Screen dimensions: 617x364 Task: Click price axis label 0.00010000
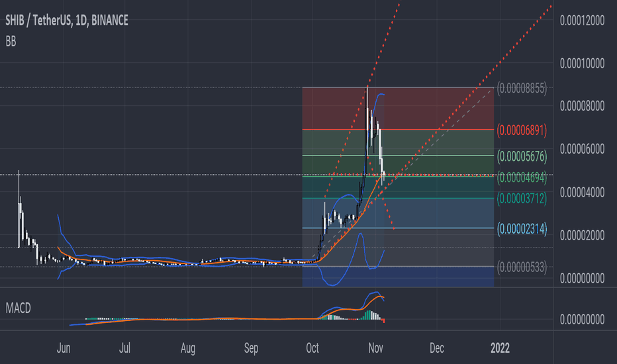click(x=582, y=64)
